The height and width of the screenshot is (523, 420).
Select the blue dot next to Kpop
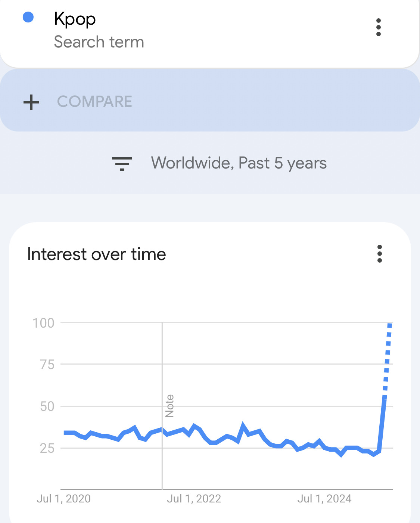click(28, 17)
